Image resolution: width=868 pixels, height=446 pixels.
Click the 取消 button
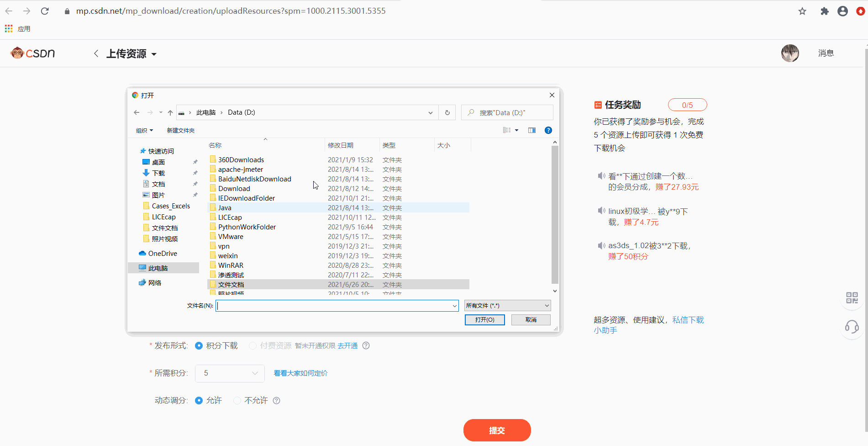pyautogui.click(x=531, y=320)
